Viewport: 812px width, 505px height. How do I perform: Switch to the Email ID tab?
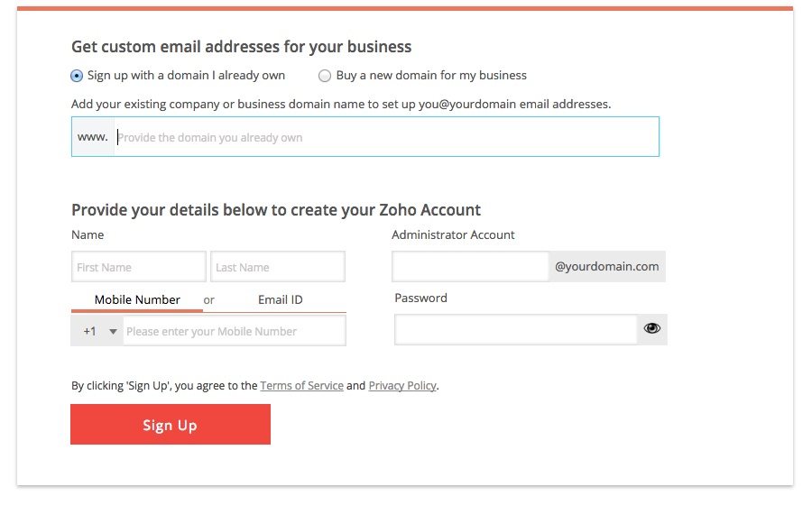click(280, 299)
